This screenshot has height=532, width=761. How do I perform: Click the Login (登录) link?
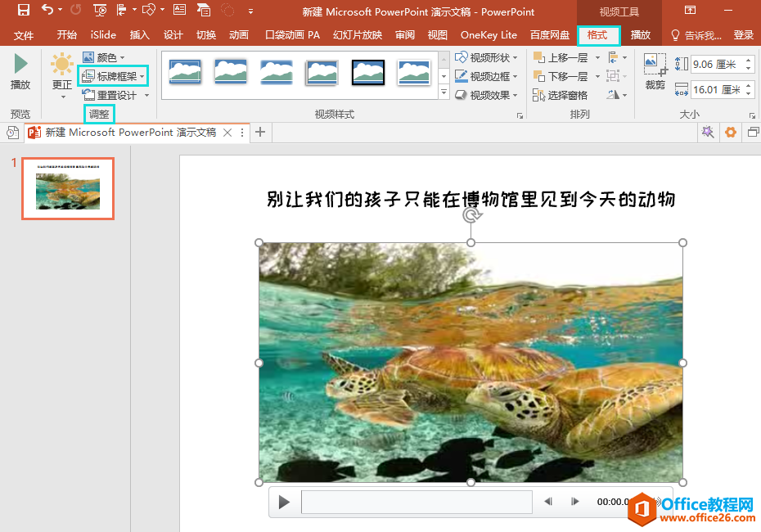[x=743, y=35]
